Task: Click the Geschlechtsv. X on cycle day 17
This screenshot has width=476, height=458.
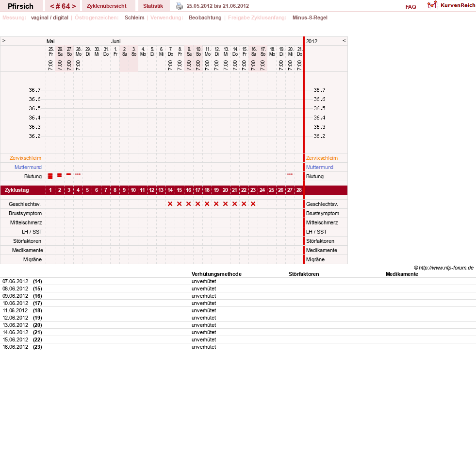Action: point(197,204)
